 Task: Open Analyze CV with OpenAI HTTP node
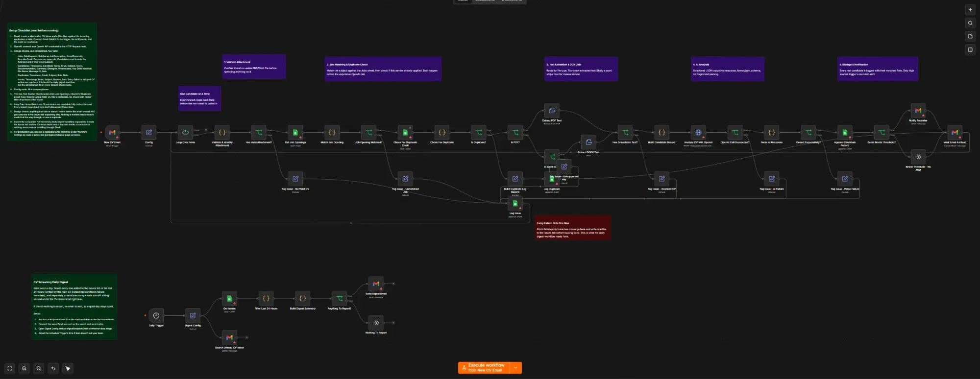(x=698, y=132)
